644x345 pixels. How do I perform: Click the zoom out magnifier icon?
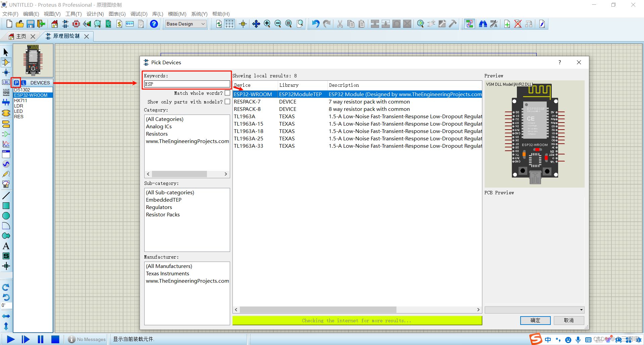click(x=278, y=24)
